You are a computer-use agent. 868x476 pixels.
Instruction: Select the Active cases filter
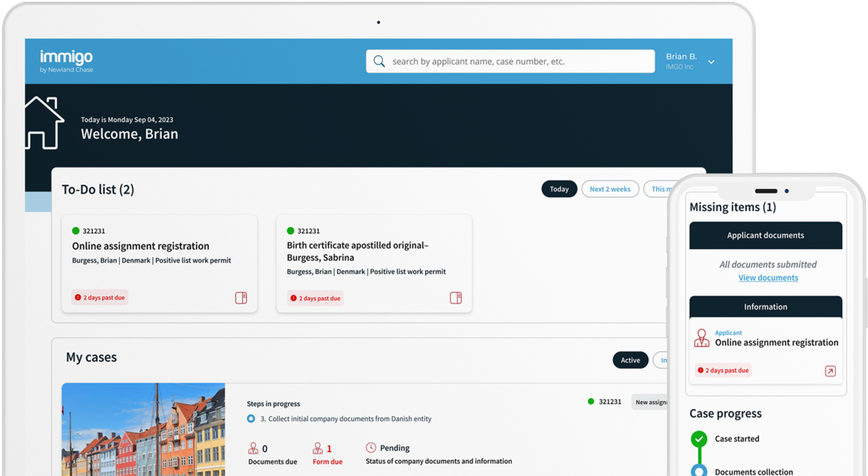[x=630, y=360]
